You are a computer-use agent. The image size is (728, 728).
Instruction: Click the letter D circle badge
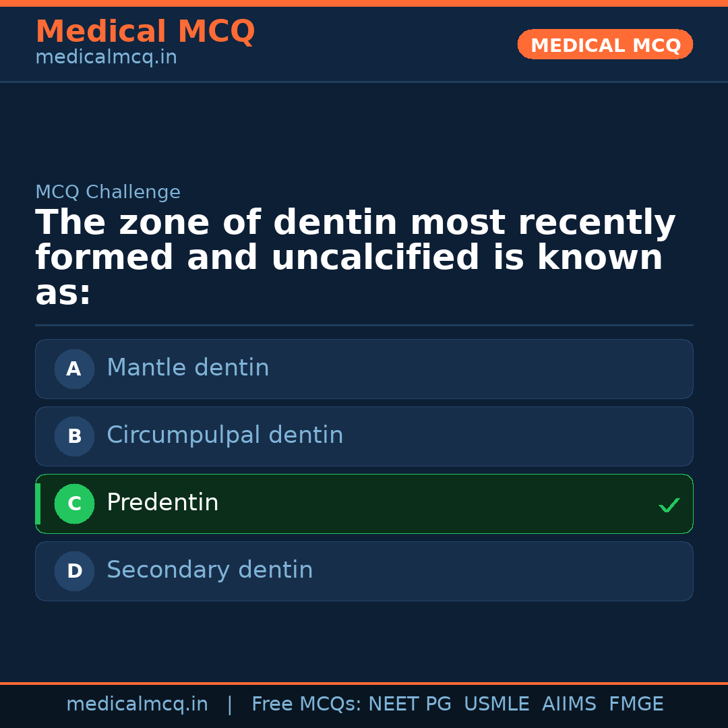pyautogui.click(x=74, y=571)
